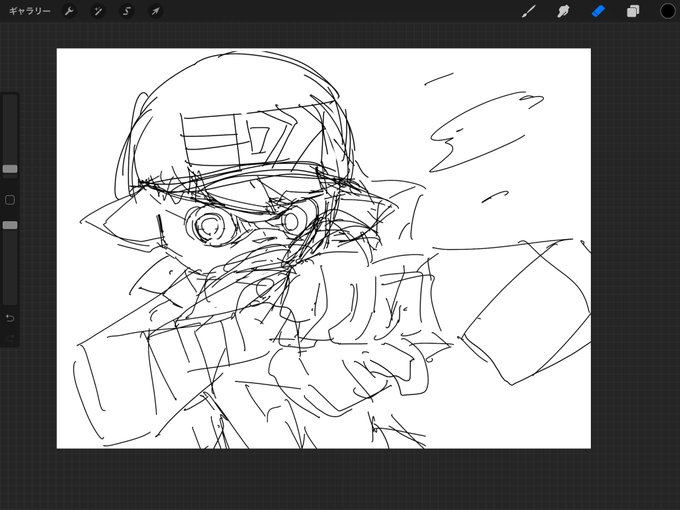
Task: Select the Brush tool
Action: click(x=528, y=11)
